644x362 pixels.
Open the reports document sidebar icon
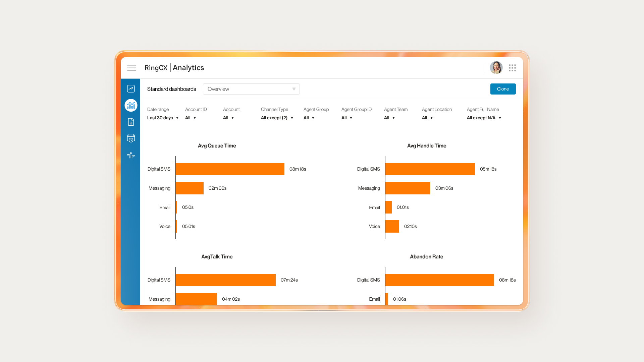[131, 122]
